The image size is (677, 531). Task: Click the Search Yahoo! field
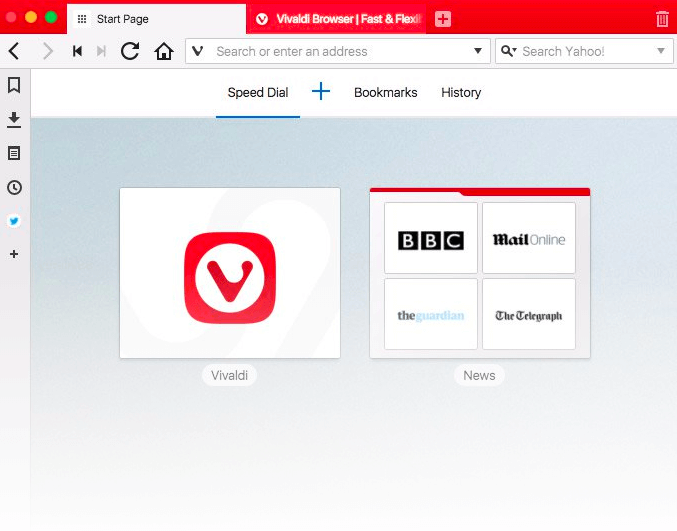point(584,51)
